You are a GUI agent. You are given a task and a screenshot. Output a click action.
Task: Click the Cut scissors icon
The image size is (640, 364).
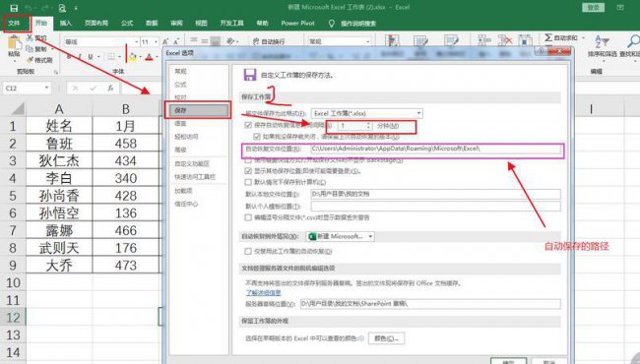click(30, 38)
